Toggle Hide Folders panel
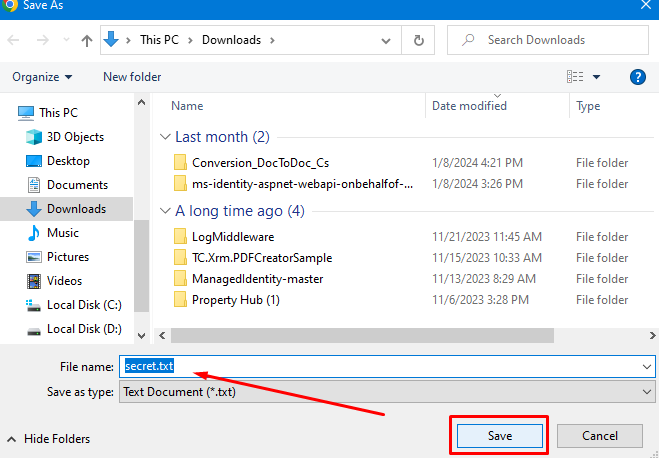 click(48, 439)
